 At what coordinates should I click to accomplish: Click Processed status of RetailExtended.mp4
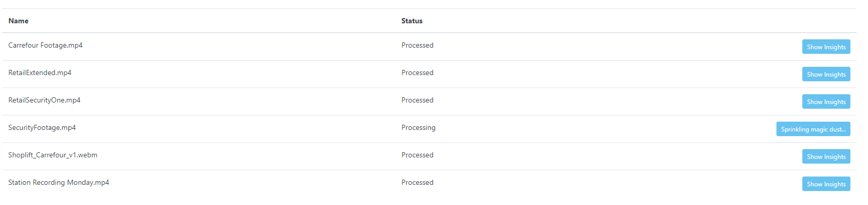coord(417,72)
